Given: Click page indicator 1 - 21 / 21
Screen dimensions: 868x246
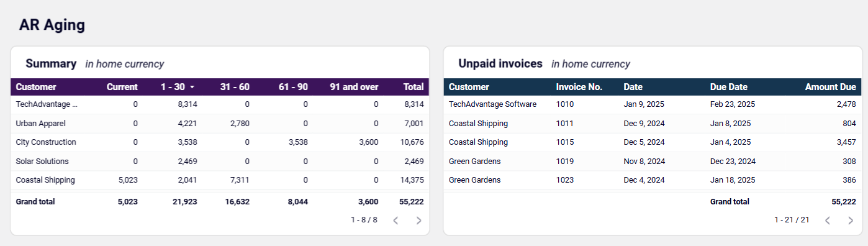Looking at the screenshot, I should tap(792, 220).
